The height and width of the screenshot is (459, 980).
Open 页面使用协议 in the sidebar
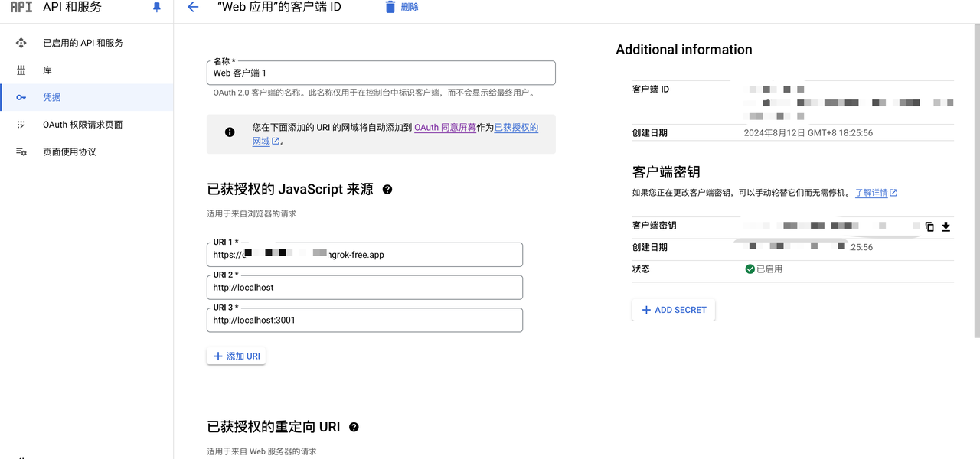[x=70, y=152]
